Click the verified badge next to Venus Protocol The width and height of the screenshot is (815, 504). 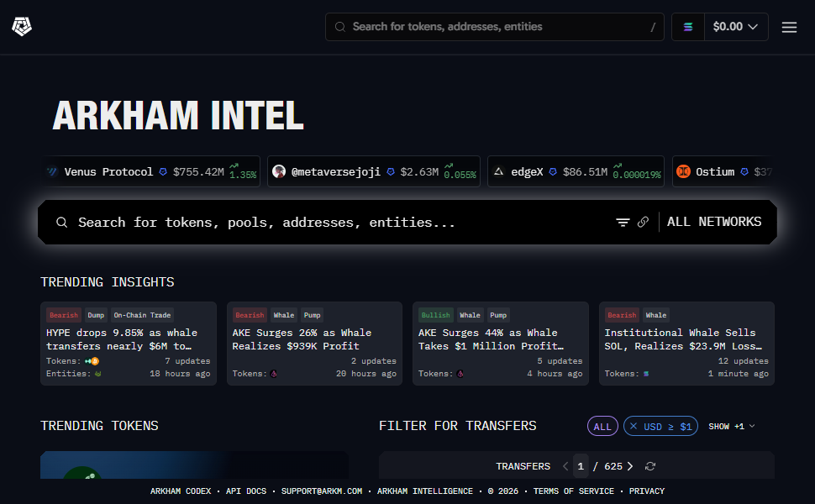tap(163, 171)
